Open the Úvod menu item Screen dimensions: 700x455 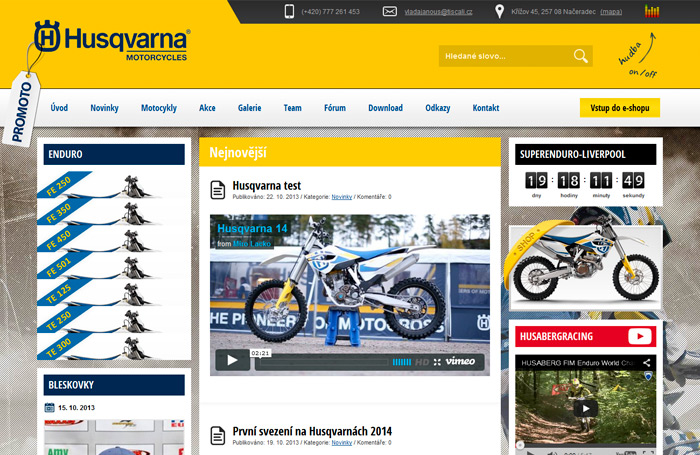pyautogui.click(x=59, y=108)
